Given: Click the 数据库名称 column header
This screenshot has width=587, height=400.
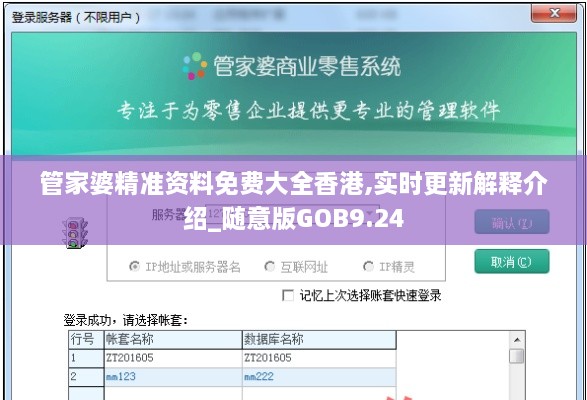Looking at the screenshot, I should click(319, 340).
